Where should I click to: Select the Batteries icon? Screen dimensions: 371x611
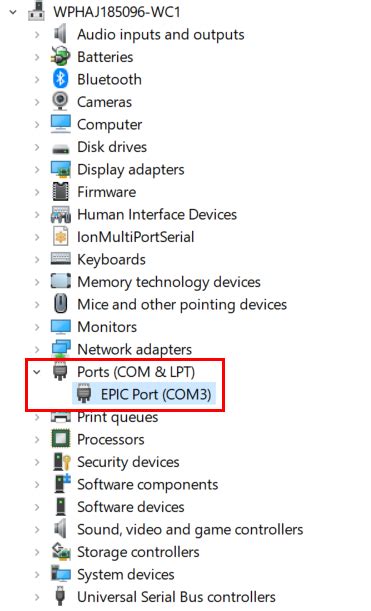point(60,57)
